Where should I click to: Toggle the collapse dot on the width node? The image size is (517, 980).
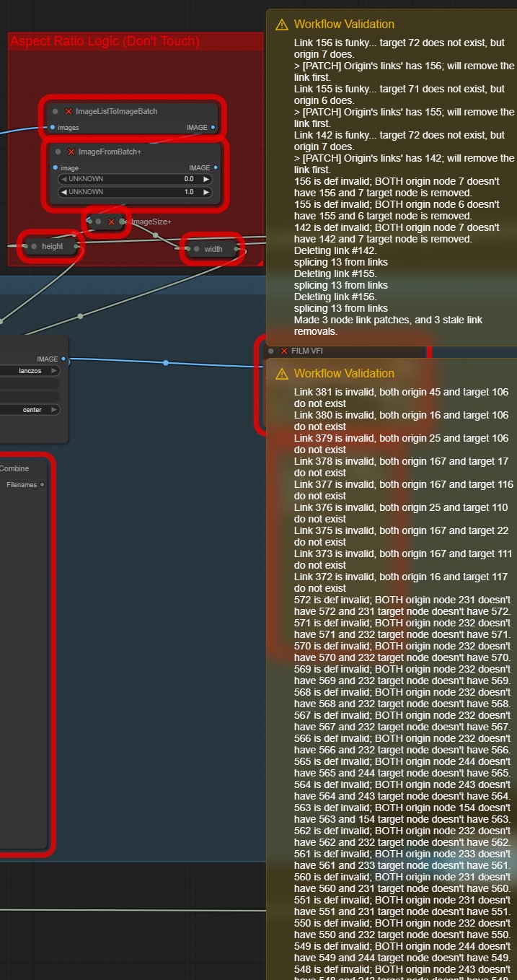195,249
